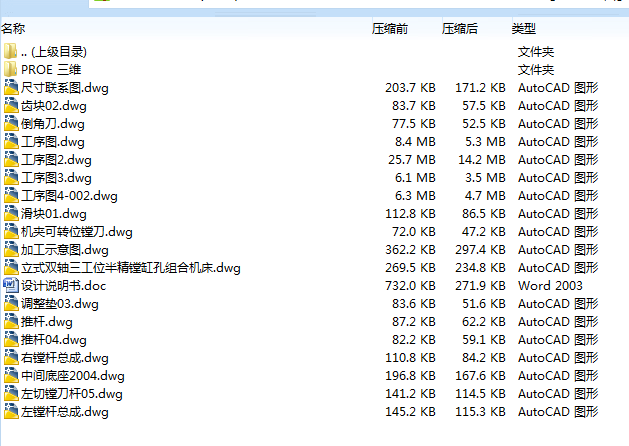
Task: Sort by the 压缩前 column header
Action: (390, 28)
